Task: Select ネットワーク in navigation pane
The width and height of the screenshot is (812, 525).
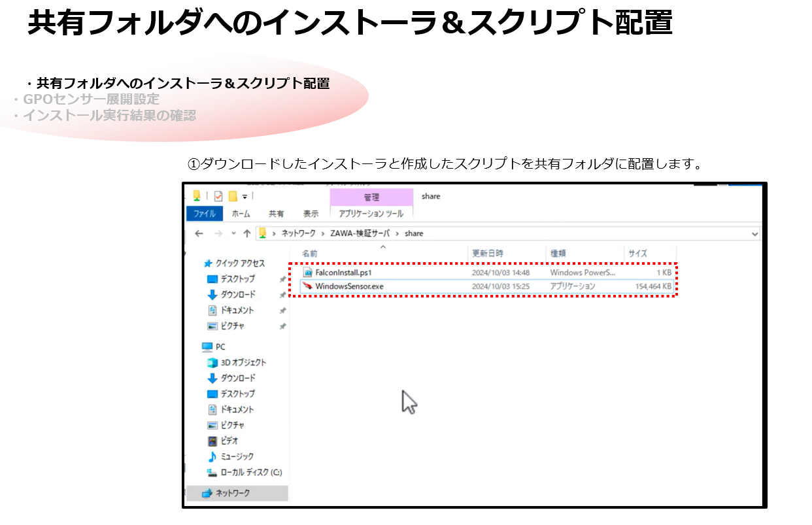Action: coord(232,493)
